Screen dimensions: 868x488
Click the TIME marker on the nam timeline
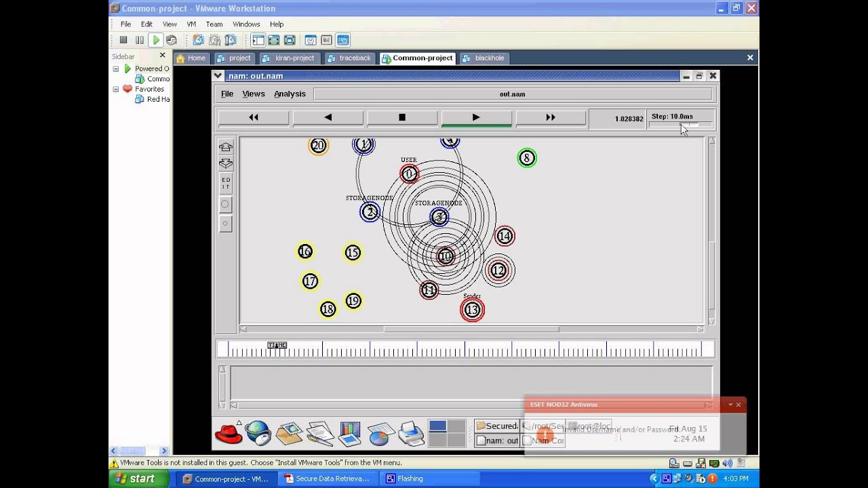[x=277, y=346]
